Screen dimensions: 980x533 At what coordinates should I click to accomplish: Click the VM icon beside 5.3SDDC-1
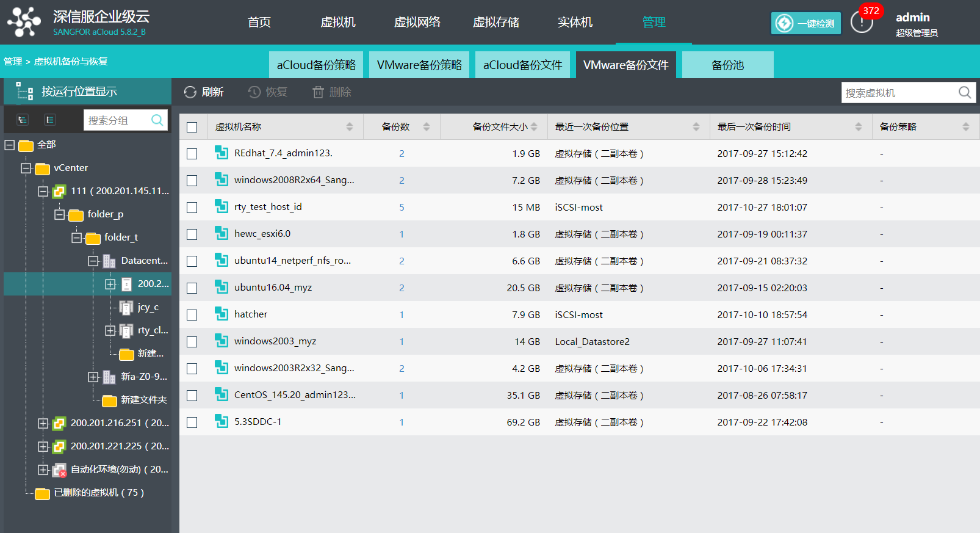(x=222, y=421)
